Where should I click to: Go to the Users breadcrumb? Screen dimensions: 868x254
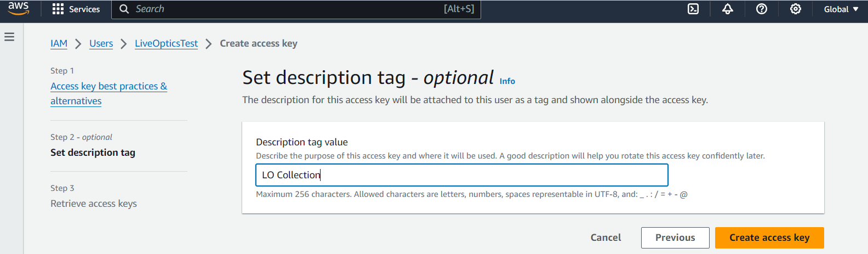pyautogui.click(x=101, y=43)
